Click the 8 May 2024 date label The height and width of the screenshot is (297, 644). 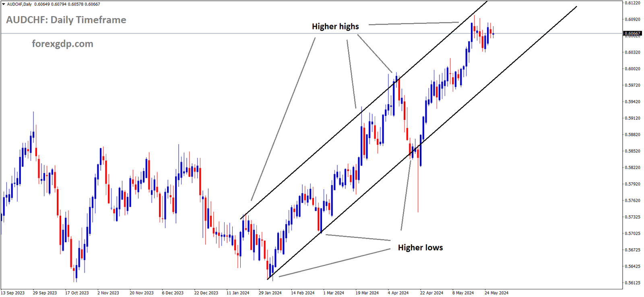(x=463, y=293)
